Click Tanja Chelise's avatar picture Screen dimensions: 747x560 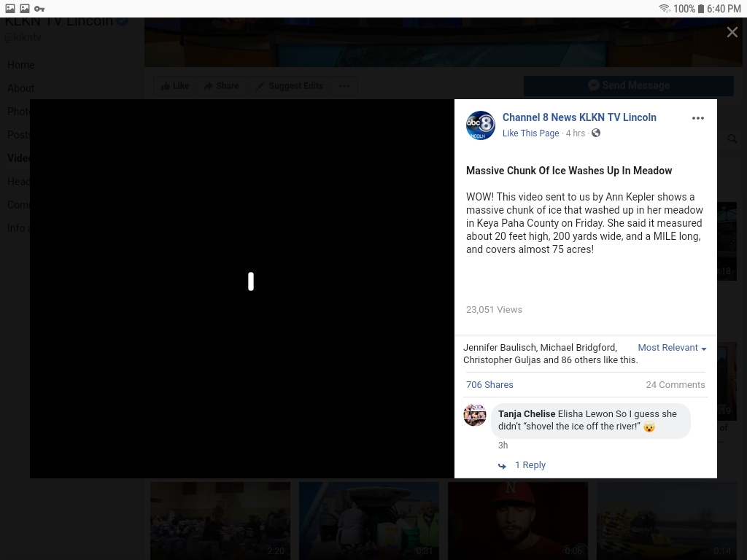pyautogui.click(x=475, y=415)
